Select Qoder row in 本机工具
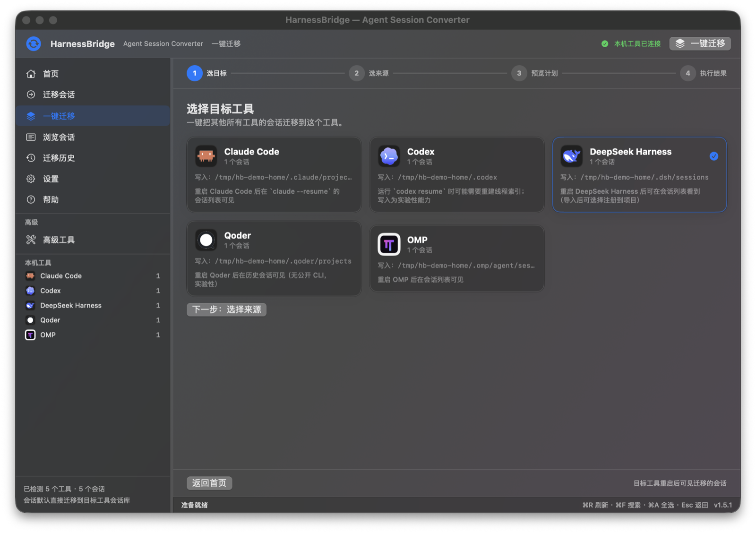Image resolution: width=756 pixels, height=533 pixels. (93, 320)
